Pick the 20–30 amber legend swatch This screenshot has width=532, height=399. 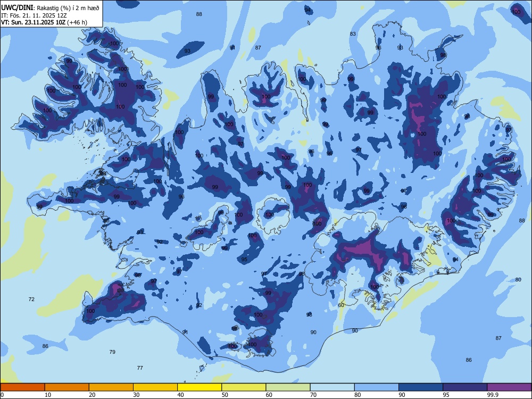(x=111, y=387)
